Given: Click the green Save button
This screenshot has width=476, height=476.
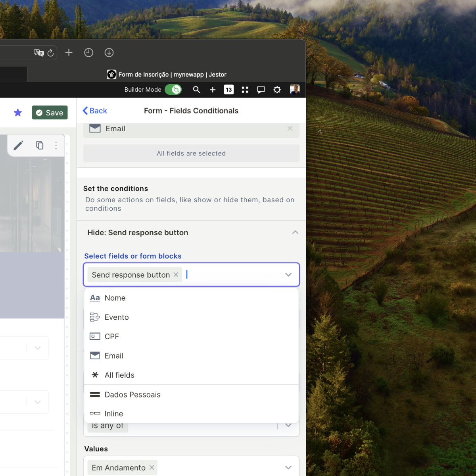Looking at the screenshot, I should click(50, 113).
